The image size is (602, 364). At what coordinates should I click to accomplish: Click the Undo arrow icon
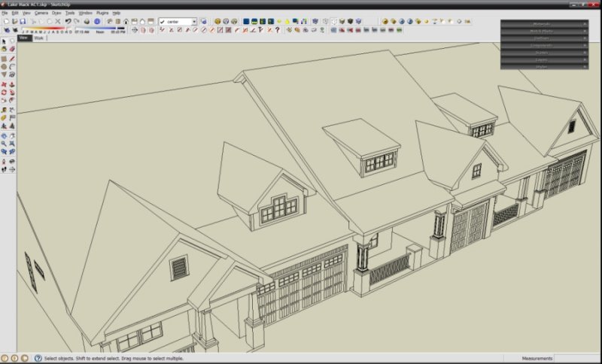(x=68, y=22)
